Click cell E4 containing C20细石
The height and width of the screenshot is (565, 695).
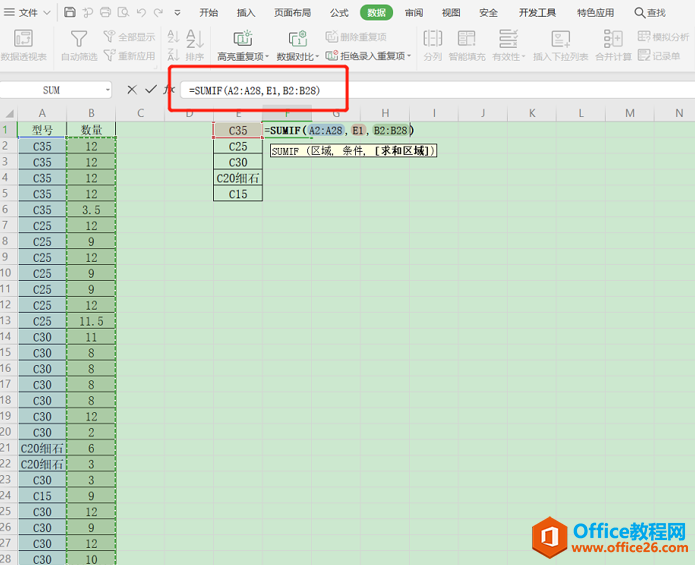pyautogui.click(x=238, y=178)
